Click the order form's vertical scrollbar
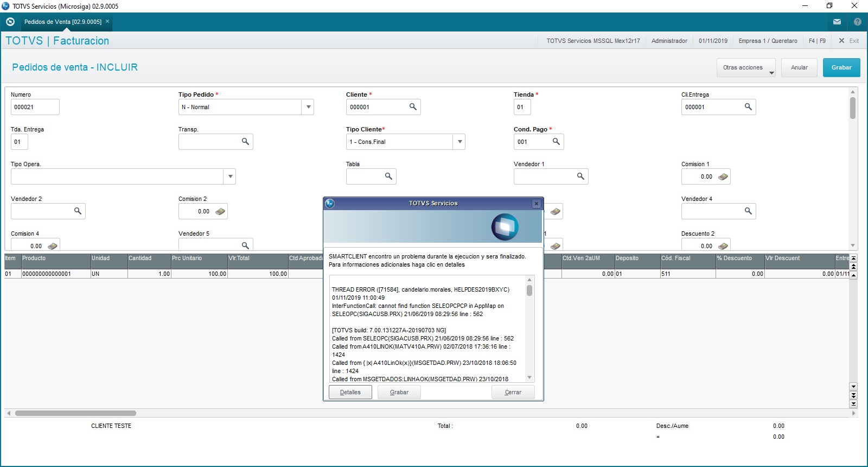This screenshot has height=467, width=868. pyautogui.click(x=853, y=168)
